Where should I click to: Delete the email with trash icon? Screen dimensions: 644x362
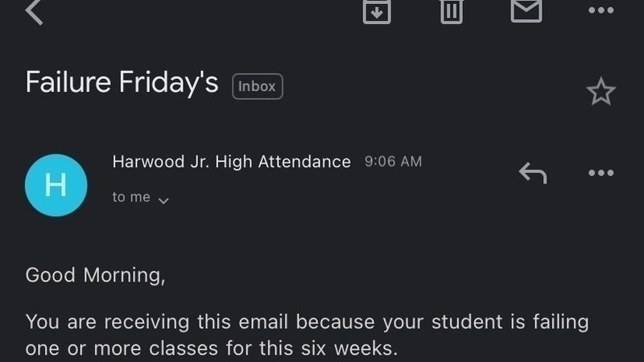452,10
